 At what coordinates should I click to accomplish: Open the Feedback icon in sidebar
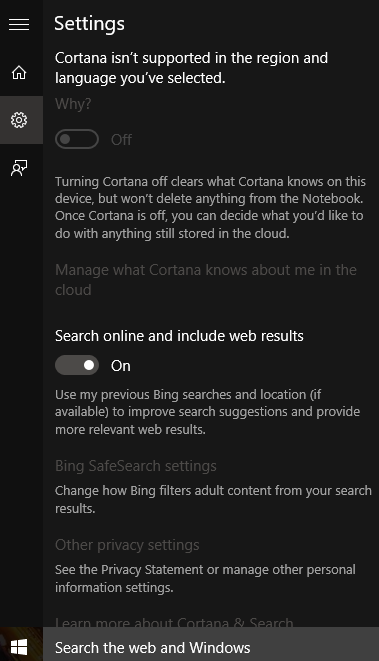19,168
